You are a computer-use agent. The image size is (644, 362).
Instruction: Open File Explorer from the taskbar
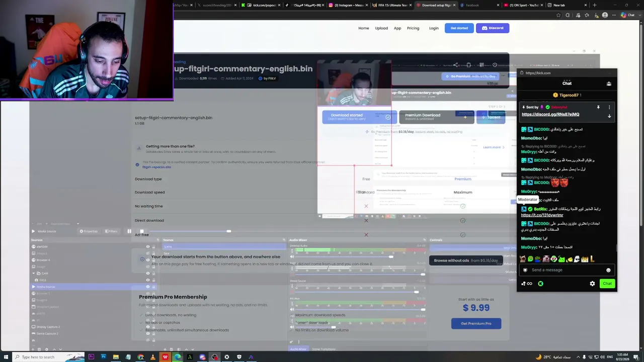116,357
